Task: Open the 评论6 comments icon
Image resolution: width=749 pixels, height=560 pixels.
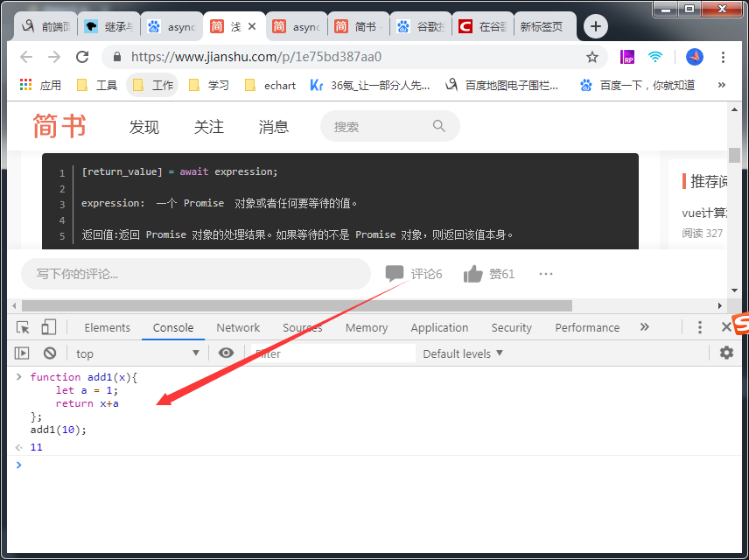Action: pos(395,274)
